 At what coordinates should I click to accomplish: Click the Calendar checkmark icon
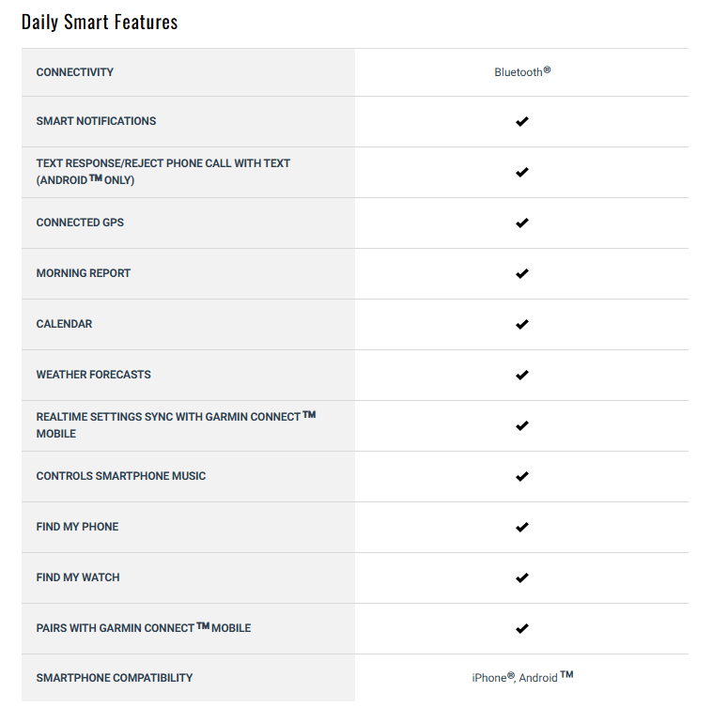coord(522,324)
